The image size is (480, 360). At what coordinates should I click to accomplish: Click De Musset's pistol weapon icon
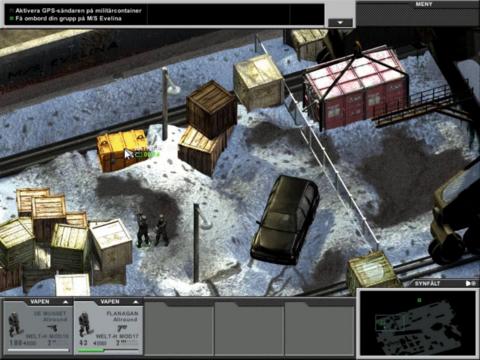coord(52,328)
